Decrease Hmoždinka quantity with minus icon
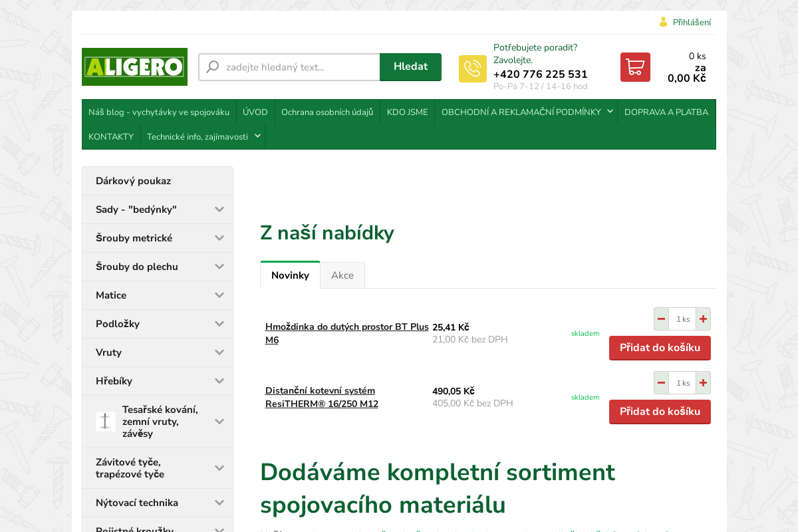 pos(661,319)
